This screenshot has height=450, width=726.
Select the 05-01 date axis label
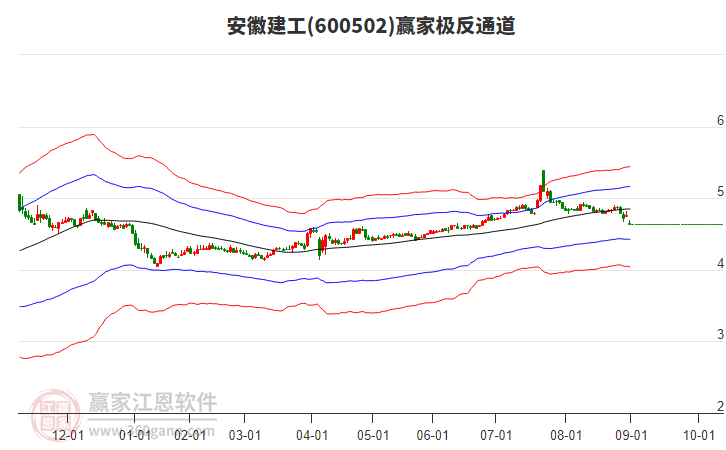[373, 436]
